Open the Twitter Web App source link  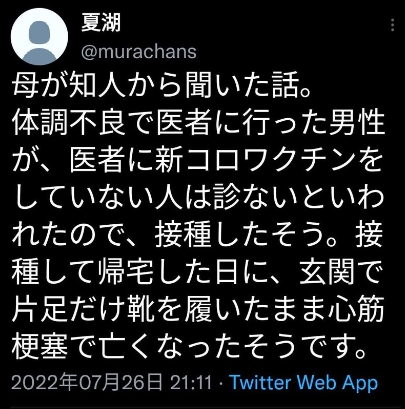[x=304, y=382]
